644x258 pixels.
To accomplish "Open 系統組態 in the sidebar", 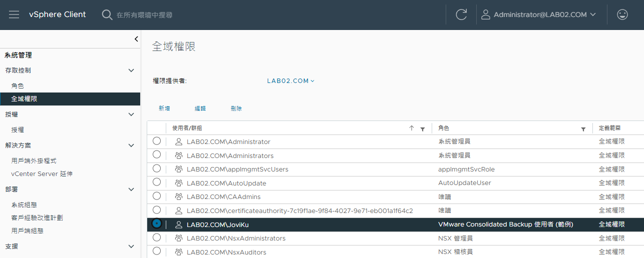I will click(x=24, y=205).
